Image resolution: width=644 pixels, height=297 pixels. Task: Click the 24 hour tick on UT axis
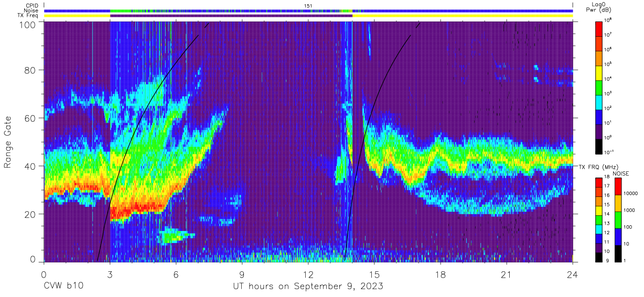point(573,274)
